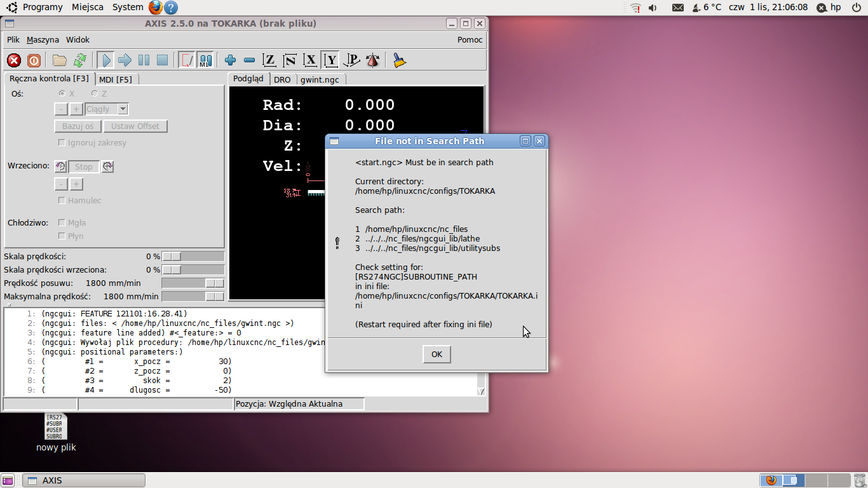Toggle optional pause M1 icon
868x488 pixels.
205,60
